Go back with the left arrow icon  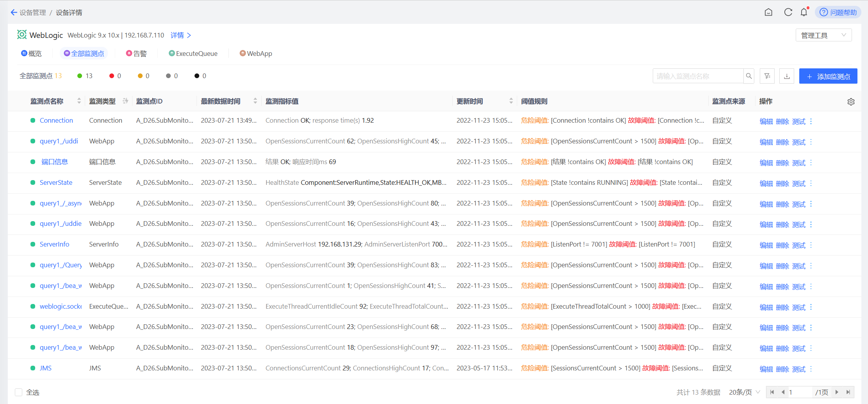[x=14, y=13]
